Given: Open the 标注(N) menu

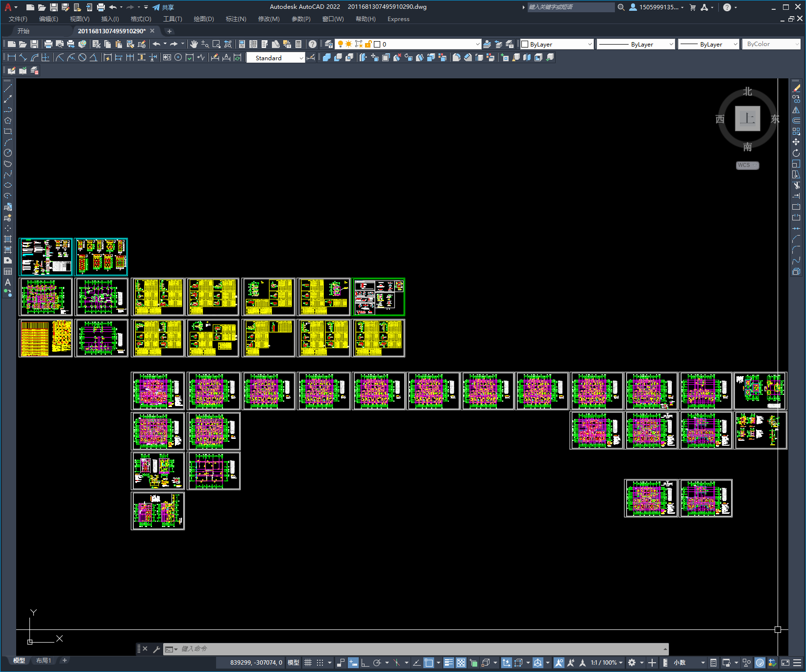Looking at the screenshot, I should point(236,19).
